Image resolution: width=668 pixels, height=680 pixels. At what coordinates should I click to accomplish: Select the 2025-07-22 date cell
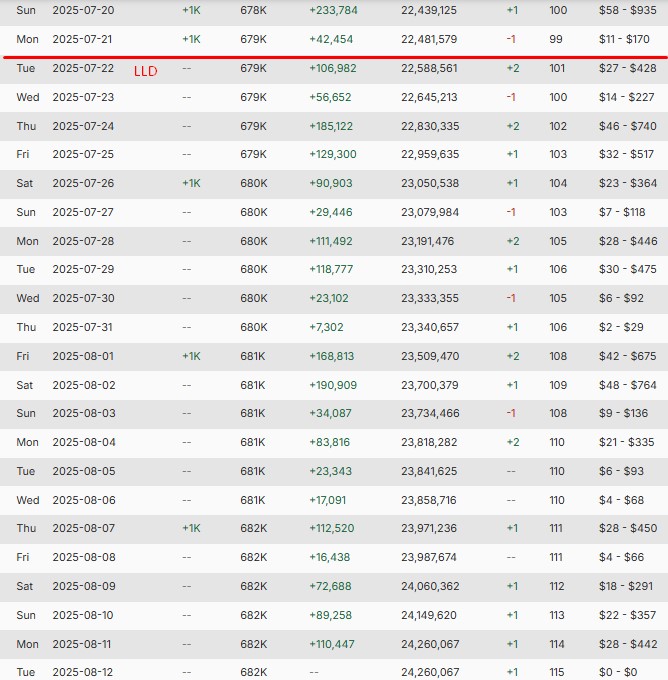click(x=83, y=68)
